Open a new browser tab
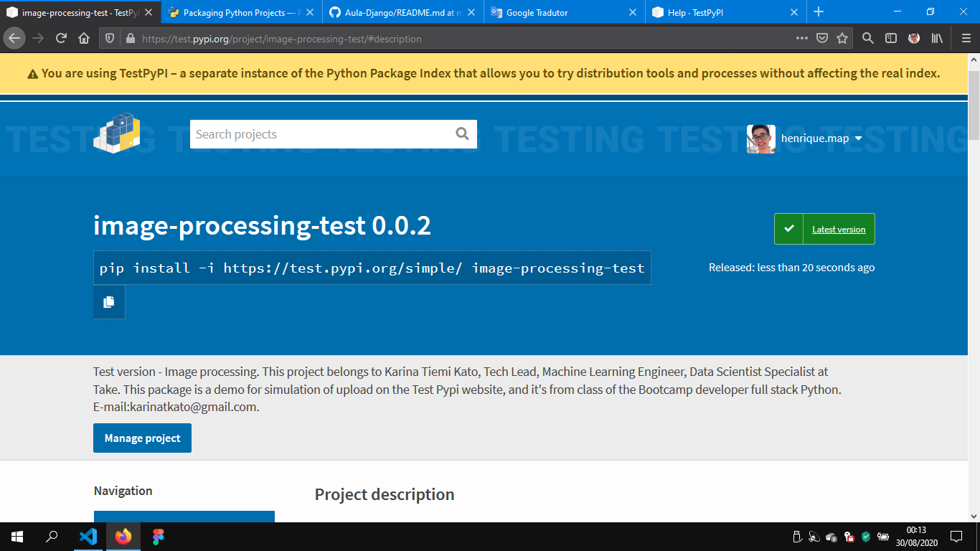The image size is (980, 551). 819,12
